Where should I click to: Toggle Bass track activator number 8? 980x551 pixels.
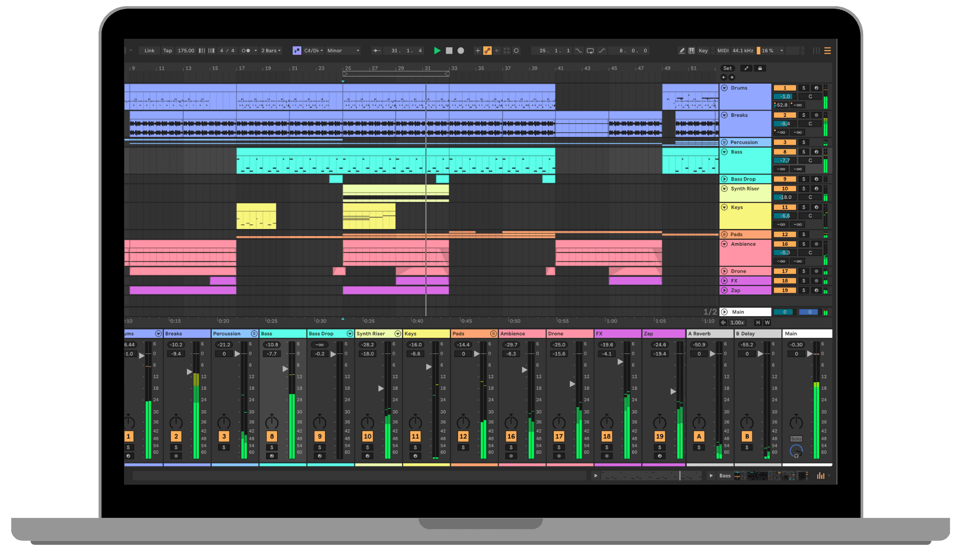785,152
